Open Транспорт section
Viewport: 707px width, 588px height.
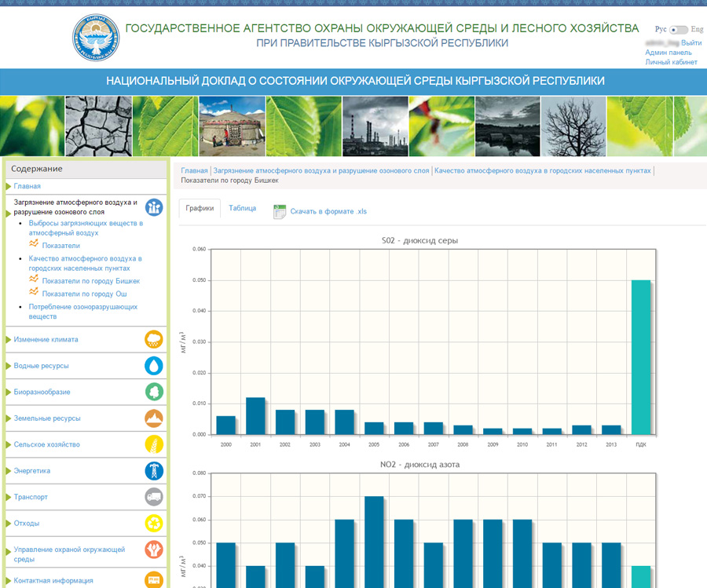(31, 497)
